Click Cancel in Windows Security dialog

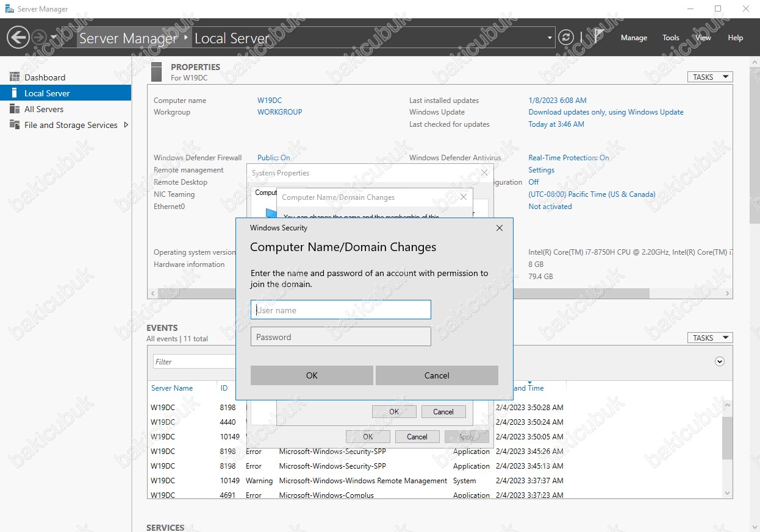click(x=437, y=375)
